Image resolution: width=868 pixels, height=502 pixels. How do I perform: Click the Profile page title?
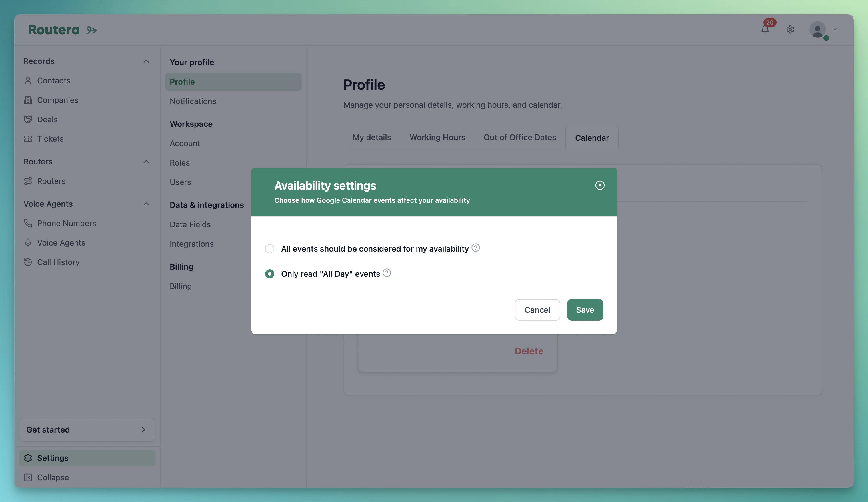point(364,85)
